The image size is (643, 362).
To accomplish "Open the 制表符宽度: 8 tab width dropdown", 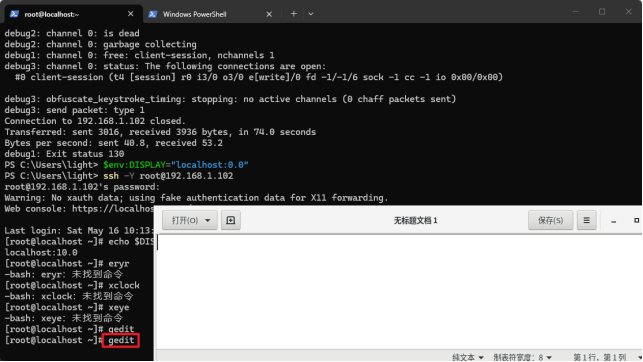I will point(522,357).
